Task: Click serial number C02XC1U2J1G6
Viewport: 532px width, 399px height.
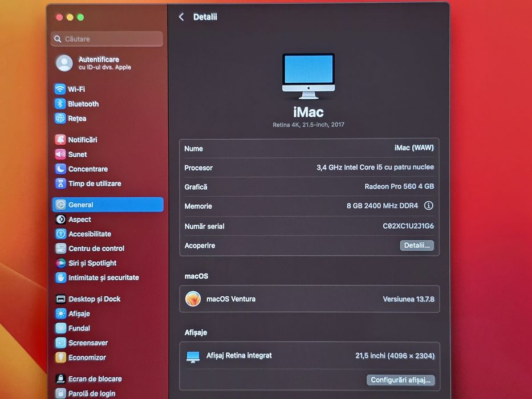Action: pyautogui.click(x=408, y=226)
